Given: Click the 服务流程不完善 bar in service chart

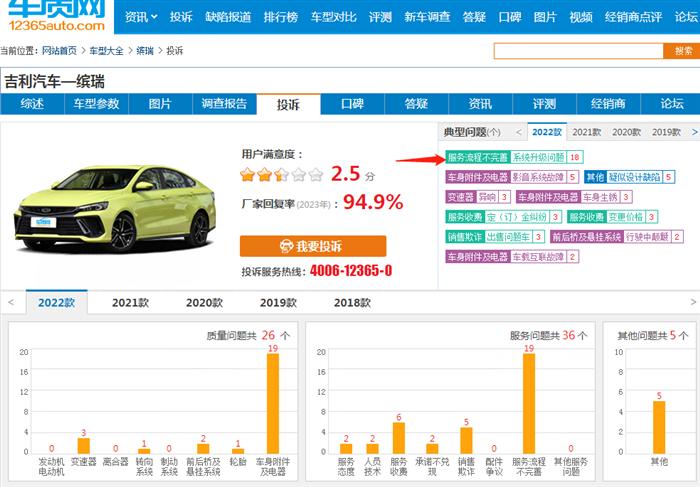Looking at the screenshot, I should coord(529,404).
